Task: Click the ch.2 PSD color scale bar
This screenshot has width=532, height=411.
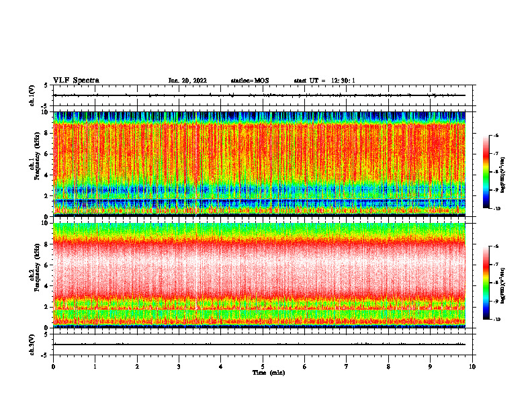Action: (486, 283)
